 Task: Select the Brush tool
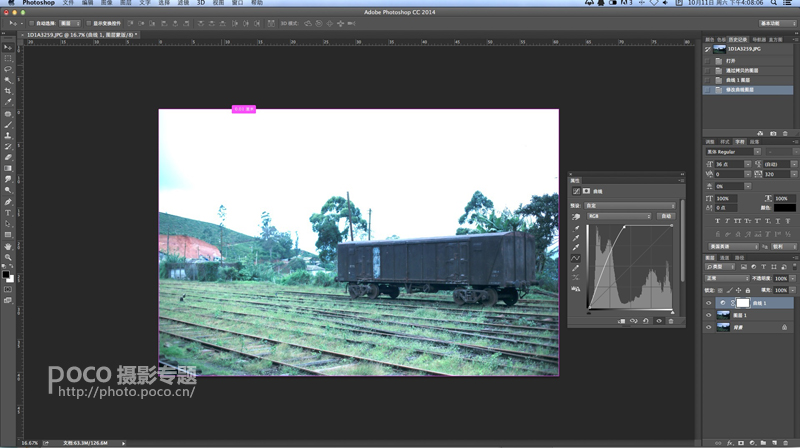point(8,125)
